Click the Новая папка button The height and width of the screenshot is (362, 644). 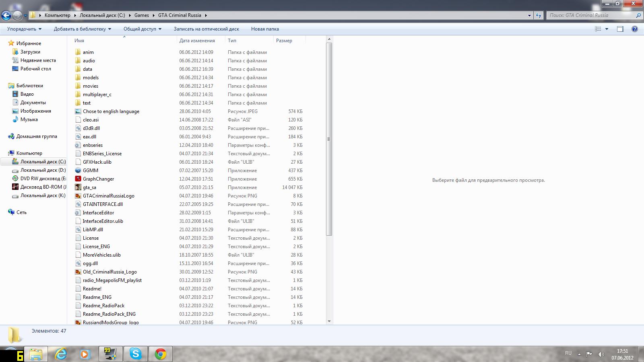click(x=265, y=29)
